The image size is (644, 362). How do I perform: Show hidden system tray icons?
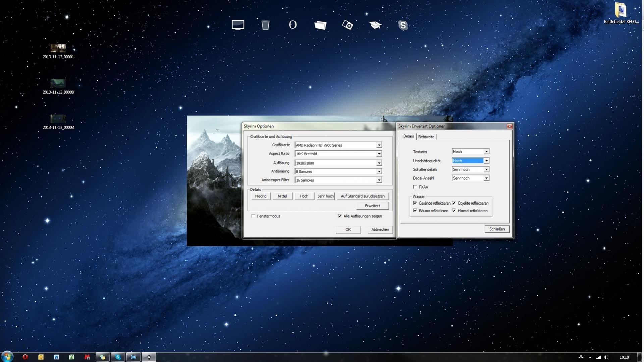click(x=590, y=357)
